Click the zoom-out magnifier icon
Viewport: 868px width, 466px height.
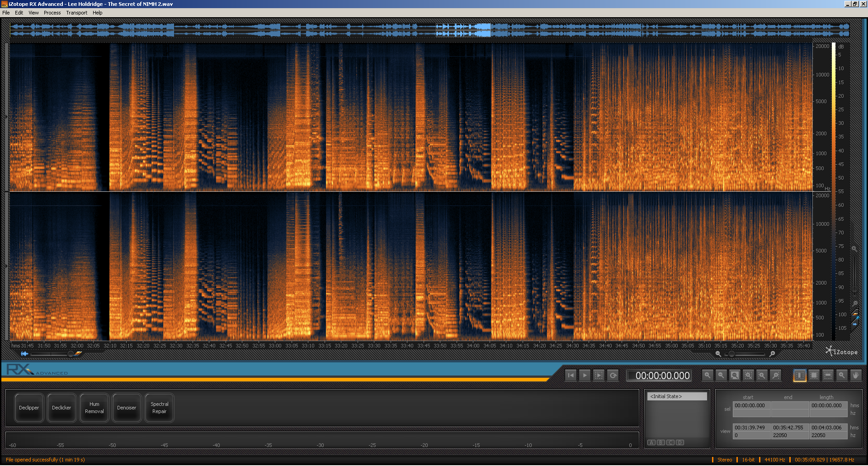[x=721, y=376]
